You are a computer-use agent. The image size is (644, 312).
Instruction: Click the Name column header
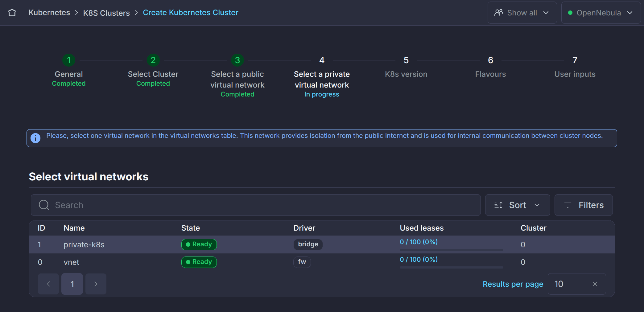[x=74, y=228]
